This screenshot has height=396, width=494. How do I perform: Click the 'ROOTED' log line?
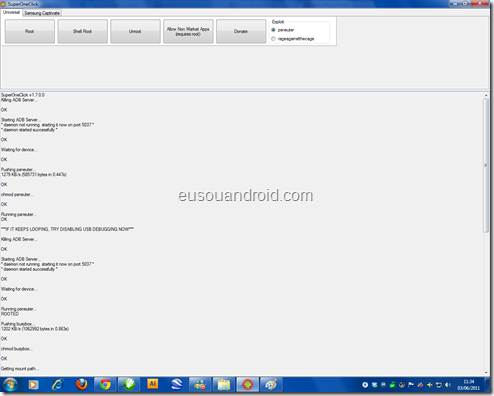click(x=10, y=314)
